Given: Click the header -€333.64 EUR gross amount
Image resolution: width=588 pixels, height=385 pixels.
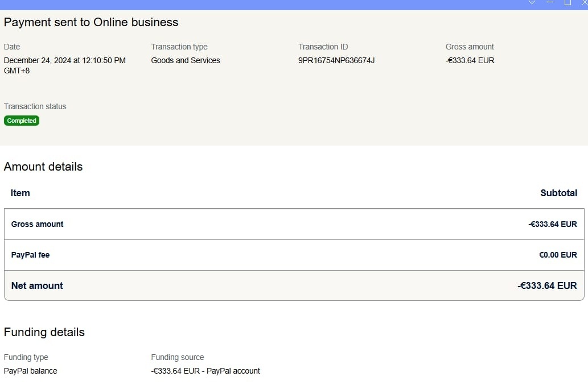Looking at the screenshot, I should coord(470,60).
